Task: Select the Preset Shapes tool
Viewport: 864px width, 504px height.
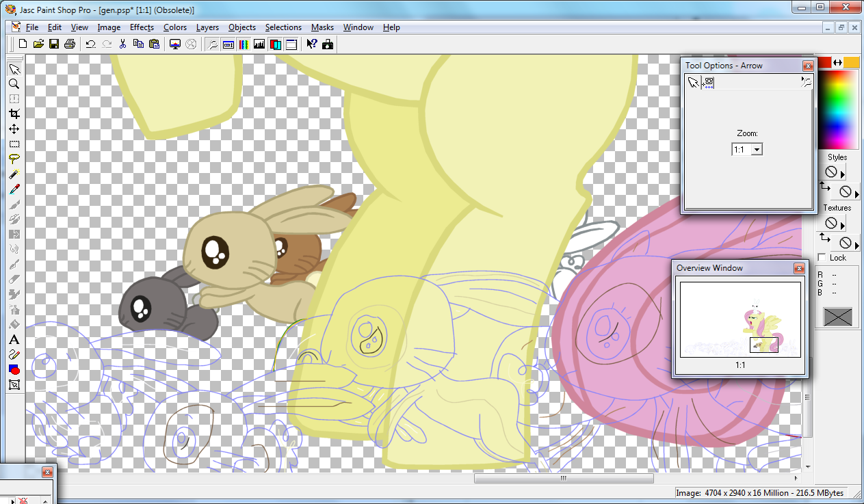Action: 14,370
